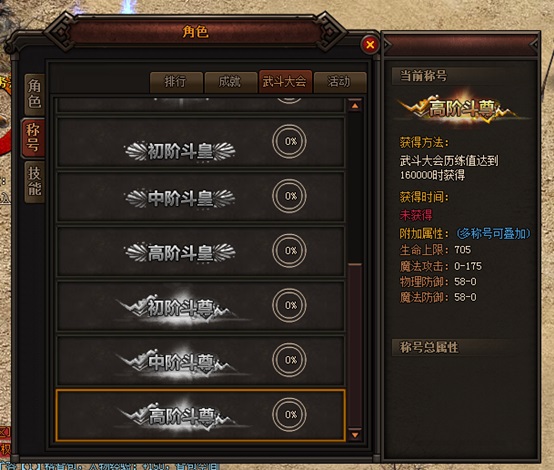Switch to the 成就 achievements tab
The image size is (554, 470).
pyautogui.click(x=231, y=82)
